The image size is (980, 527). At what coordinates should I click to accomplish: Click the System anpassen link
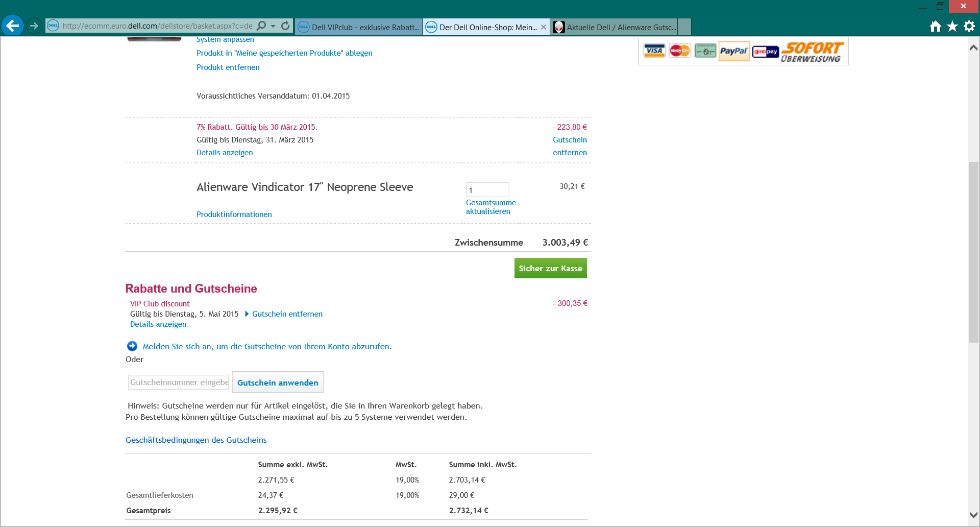[225, 39]
